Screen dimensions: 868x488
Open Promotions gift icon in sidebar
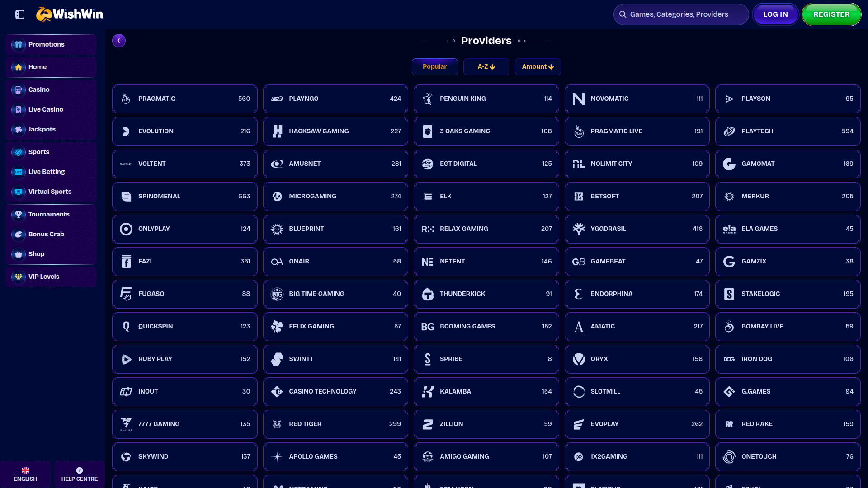pos(19,44)
